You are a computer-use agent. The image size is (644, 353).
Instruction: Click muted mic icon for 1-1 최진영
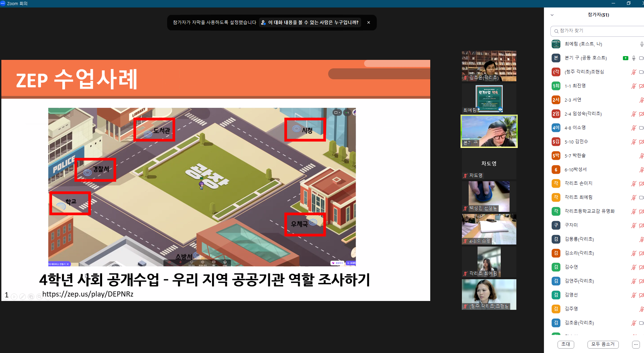[x=634, y=86]
